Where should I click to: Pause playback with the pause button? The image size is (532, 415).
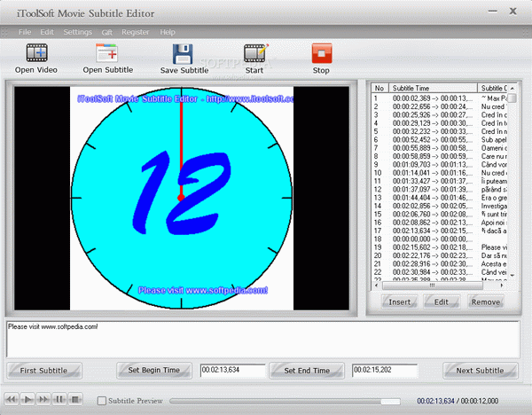coord(59,399)
